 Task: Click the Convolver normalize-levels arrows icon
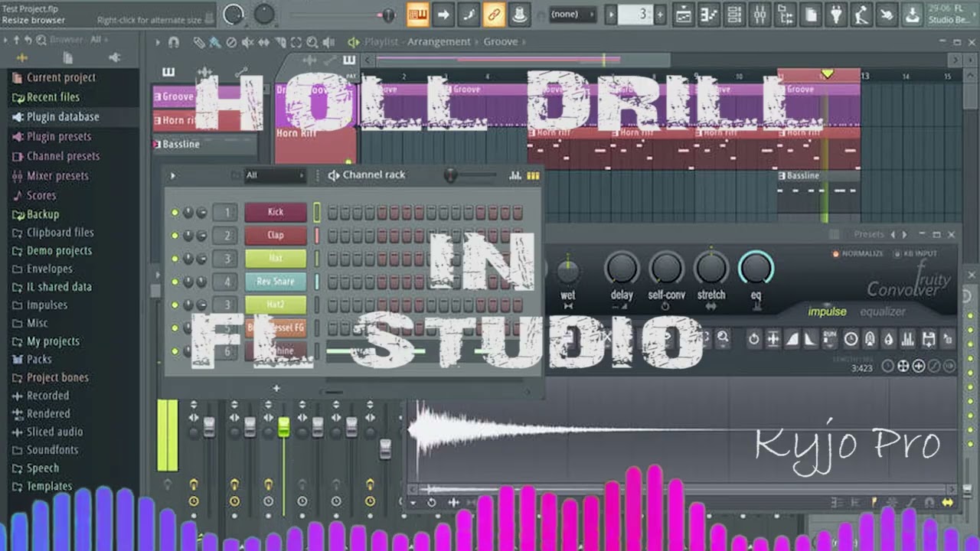coord(773,338)
